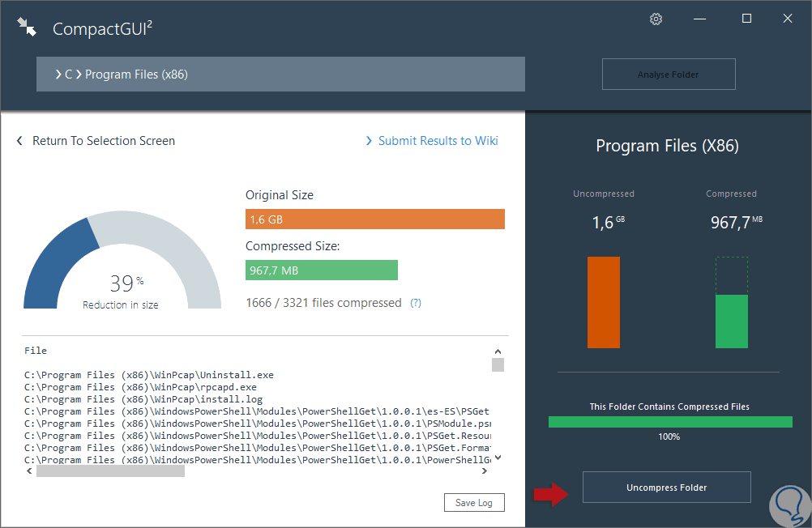This screenshot has width=812, height=528.
Task: Click the Program Files (x86) path bar
Action: 280,75
